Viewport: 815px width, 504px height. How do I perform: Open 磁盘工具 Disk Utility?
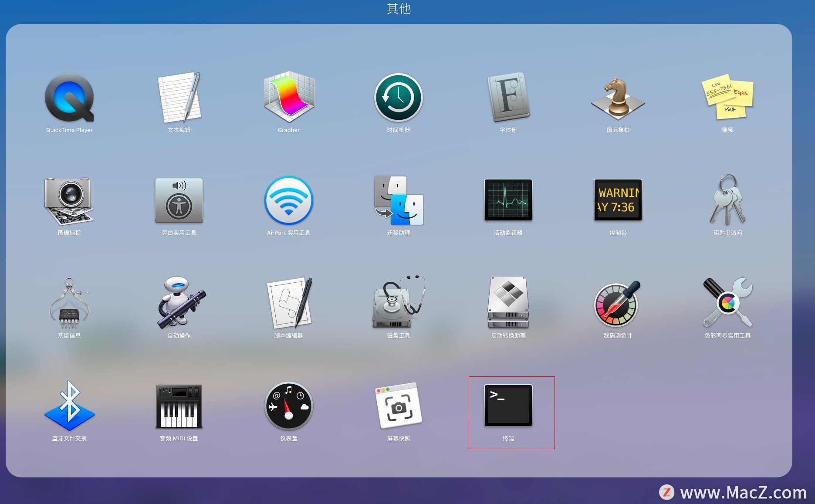click(399, 302)
